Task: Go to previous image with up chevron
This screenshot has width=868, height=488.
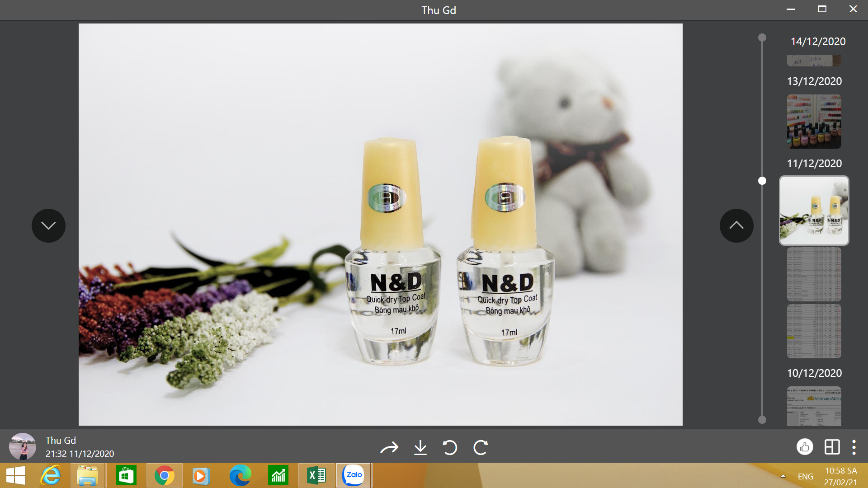Action: pyautogui.click(x=736, y=225)
